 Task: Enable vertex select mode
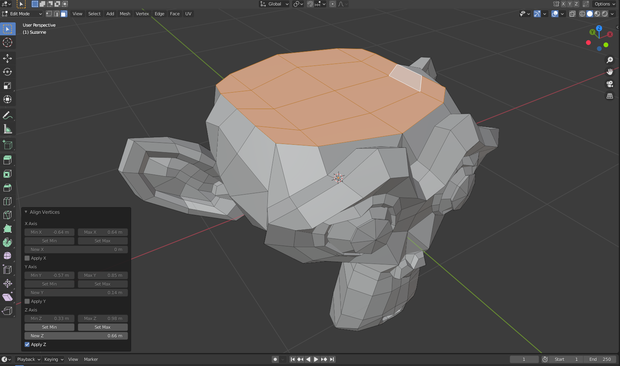point(49,14)
